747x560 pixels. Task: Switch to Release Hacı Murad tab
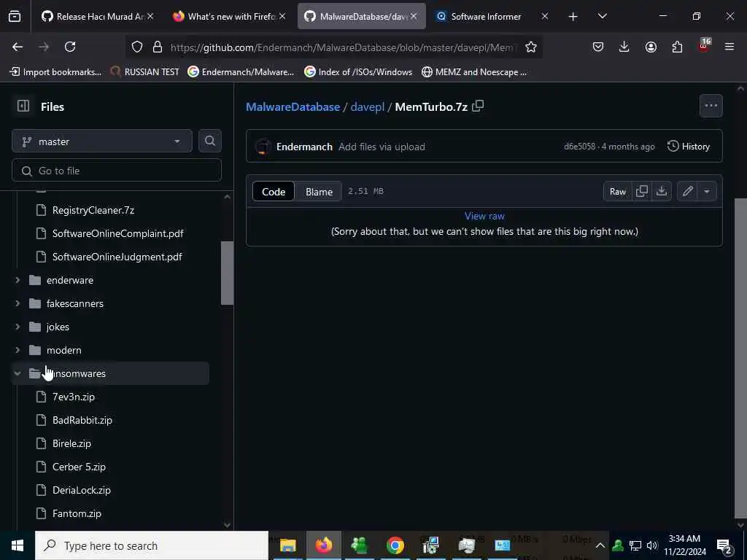coord(98,16)
